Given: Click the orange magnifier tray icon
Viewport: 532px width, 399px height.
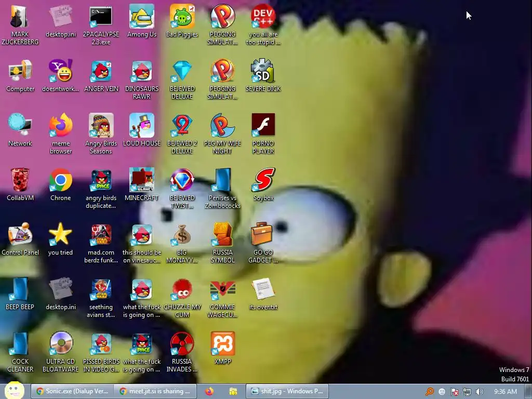Looking at the screenshot, I should tap(430, 392).
